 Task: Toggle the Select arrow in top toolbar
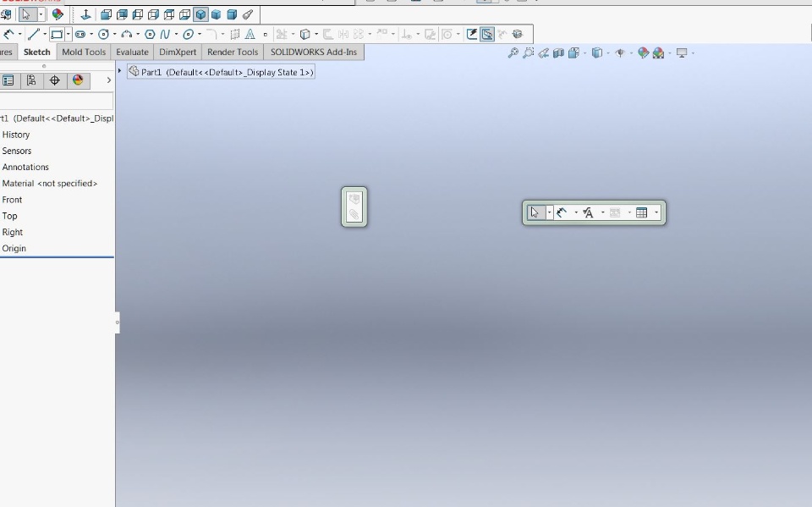point(26,14)
